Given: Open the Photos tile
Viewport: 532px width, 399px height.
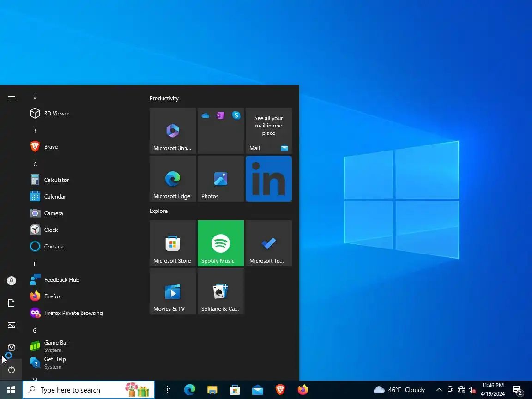Looking at the screenshot, I should point(221,179).
